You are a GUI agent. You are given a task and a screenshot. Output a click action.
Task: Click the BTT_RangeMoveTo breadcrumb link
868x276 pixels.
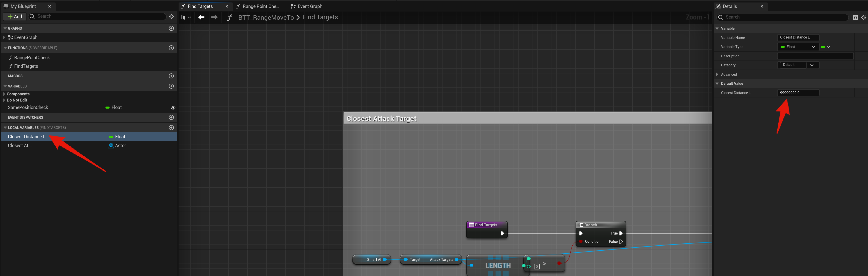pyautogui.click(x=265, y=17)
